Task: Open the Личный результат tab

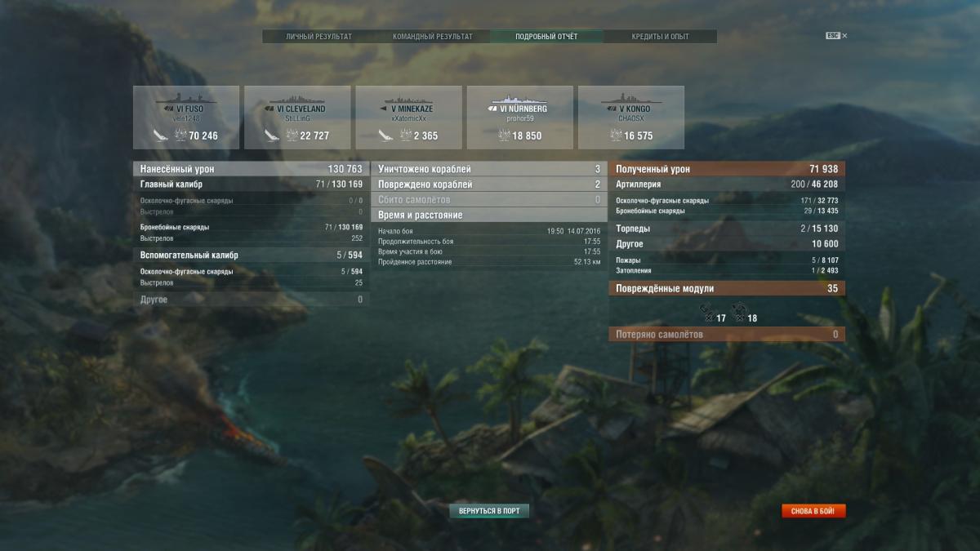Action: click(319, 37)
